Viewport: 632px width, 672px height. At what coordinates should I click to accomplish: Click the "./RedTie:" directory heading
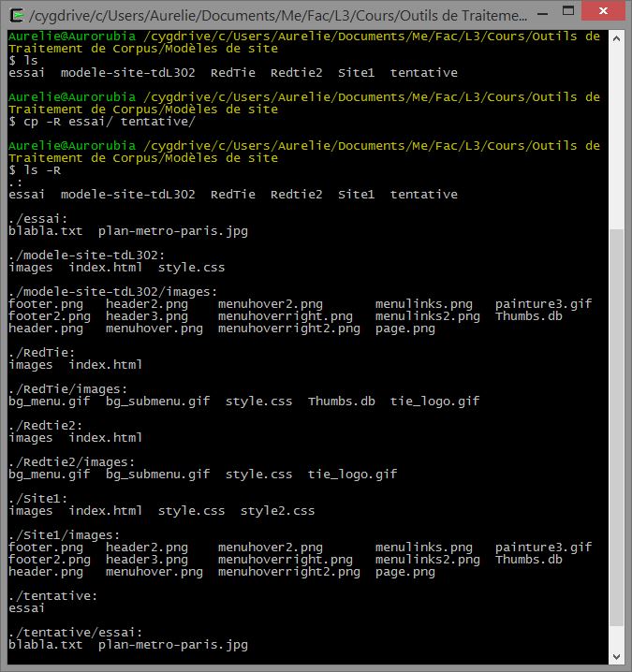click(x=41, y=353)
